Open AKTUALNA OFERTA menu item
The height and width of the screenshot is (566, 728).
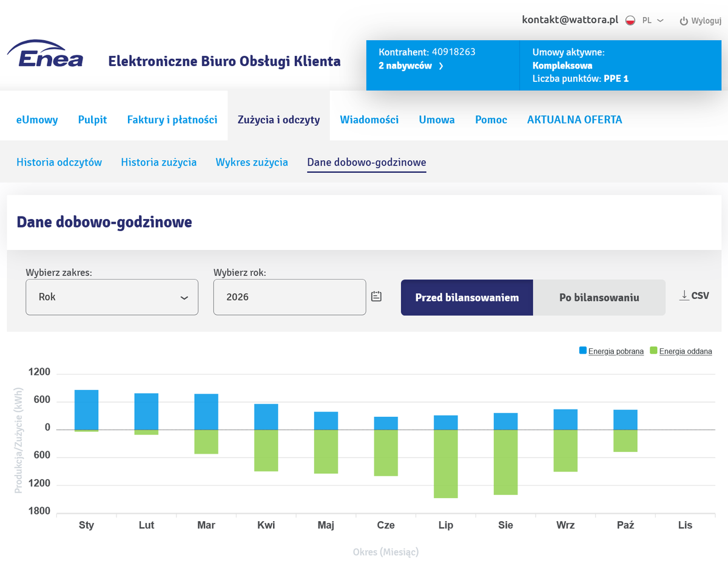(x=575, y=120)
